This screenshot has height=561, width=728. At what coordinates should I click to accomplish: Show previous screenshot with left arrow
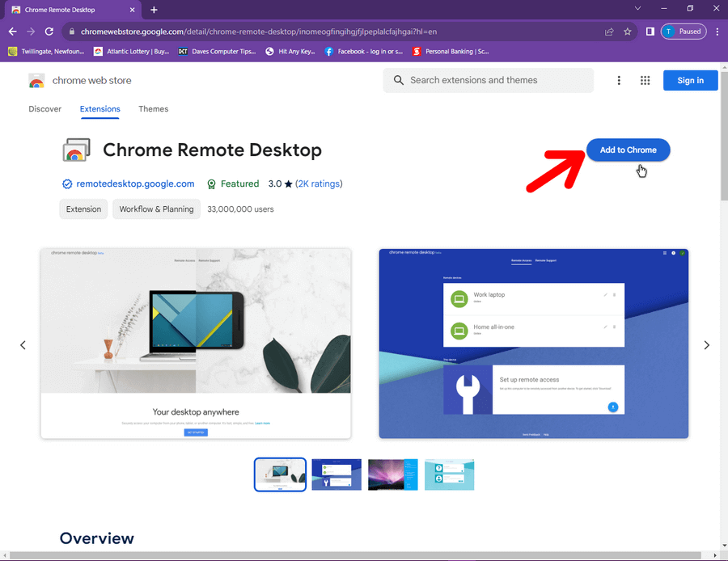point(23,345)
